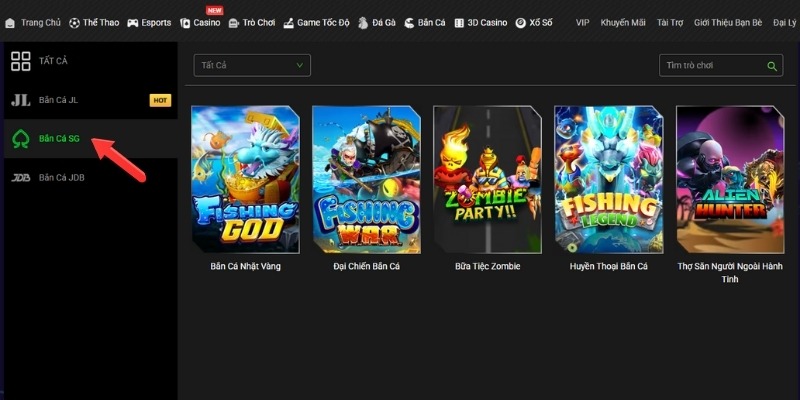
Task: Select Đá Gà in the navigation bar
Action: pyautogui.click(x=384, y=22)
